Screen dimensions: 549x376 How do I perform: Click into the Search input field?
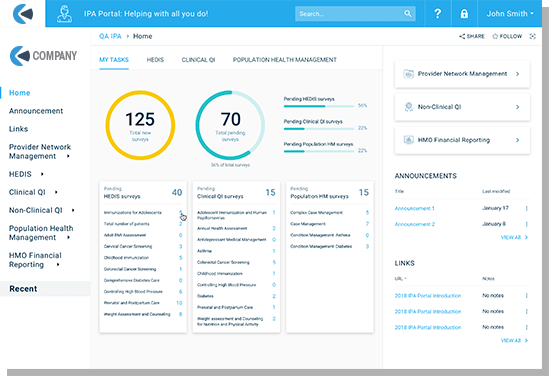click(349, 14)
